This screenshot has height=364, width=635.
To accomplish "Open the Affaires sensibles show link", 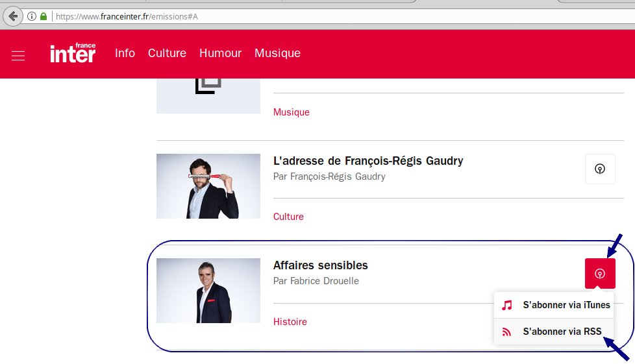I will [321, 265].
